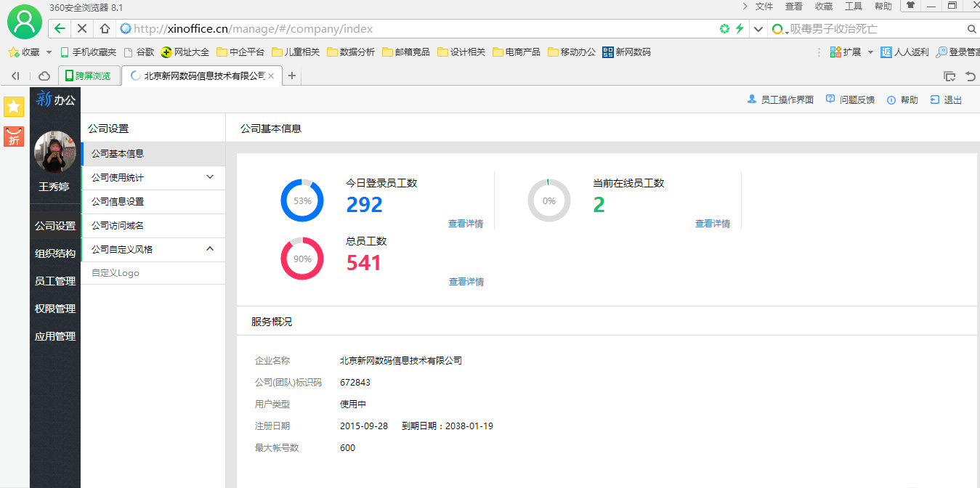Open 收藏 bookmarks star
Image resolution: width=980 pixels, height=488 pixels.
click(x=23, y=52)
